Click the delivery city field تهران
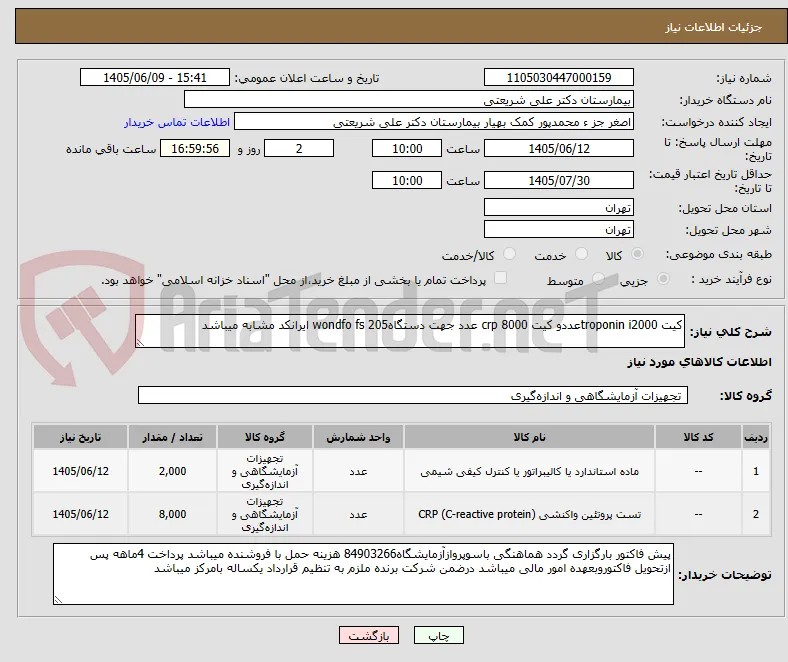 coord(559,229)
